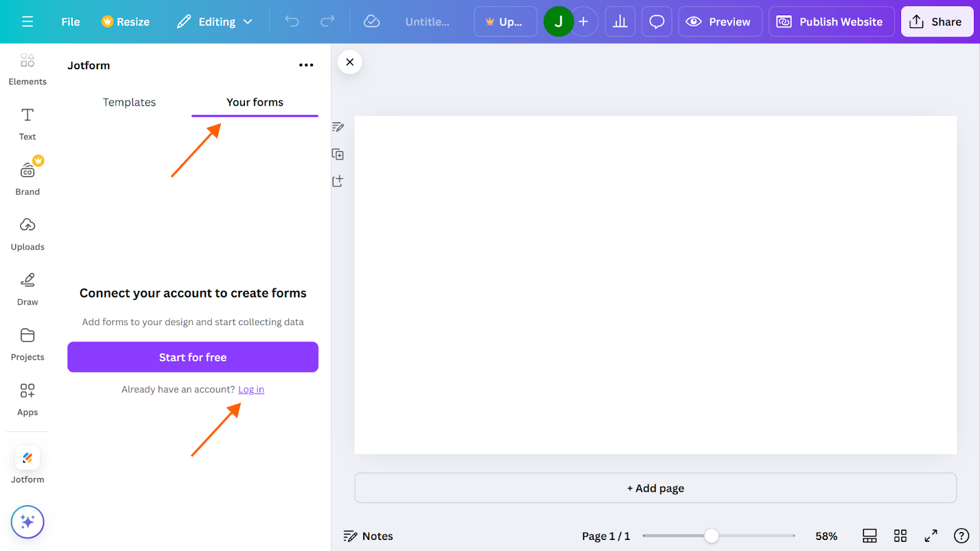980x551 pixels.
Task: Open the Uploads panel
Action: point(27,233)
